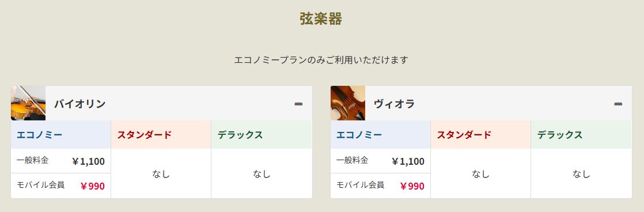This screenshot has height=212, width=644.
Task: Choose エコノミー plan under バイオリン
Action: [x=61, y=134]
